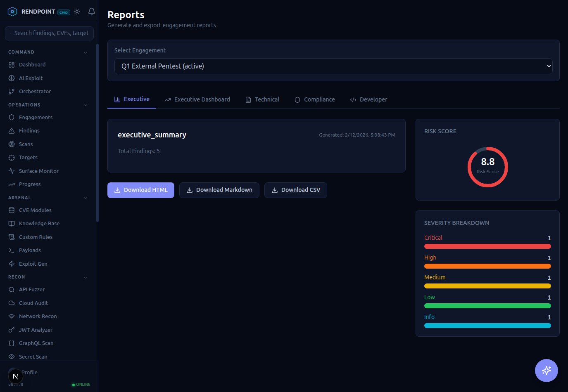Screen dimensions: 568x392
Task: Click the notification bell
Action: click(91, 12)
